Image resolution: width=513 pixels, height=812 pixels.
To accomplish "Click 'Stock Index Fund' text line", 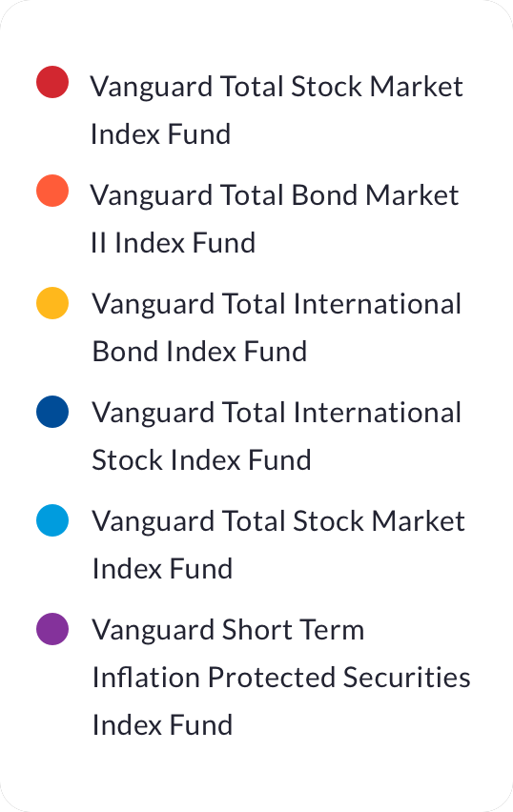I will coord(201,461).
